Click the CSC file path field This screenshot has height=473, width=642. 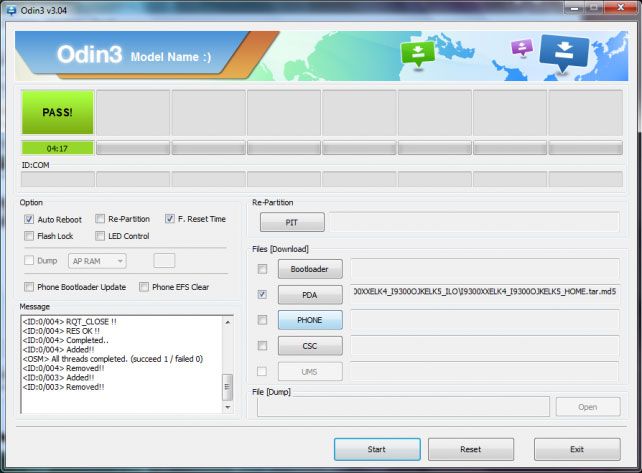pyautogui.click(x=485, y=346)
